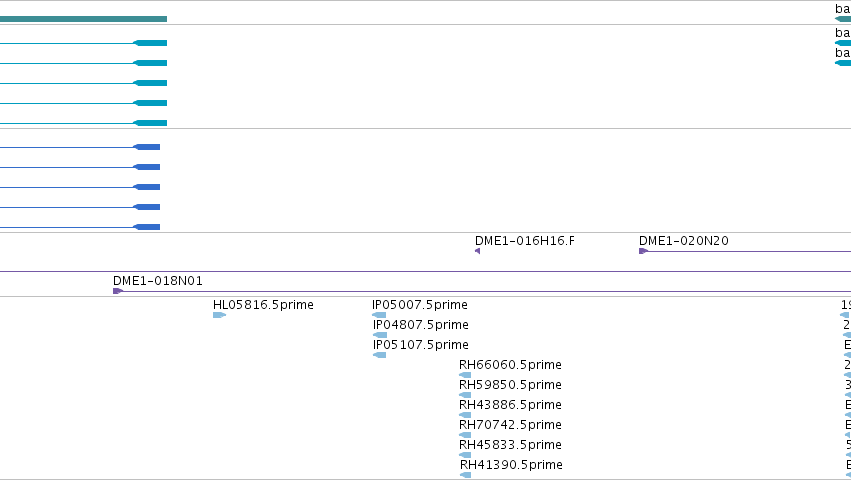Open the IP04807.5prime EST label
Screen dimensions: 851x480
tap(421, 325)
